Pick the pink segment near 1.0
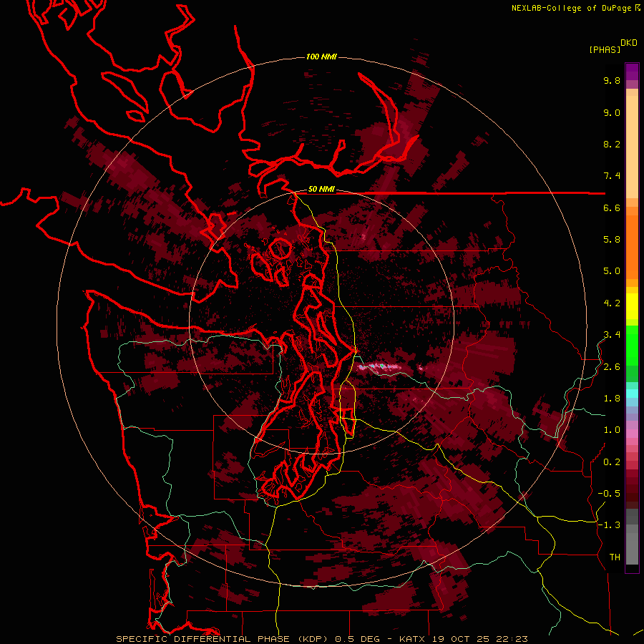The width and height of the screenshot is (644, 644). [632, 434]
